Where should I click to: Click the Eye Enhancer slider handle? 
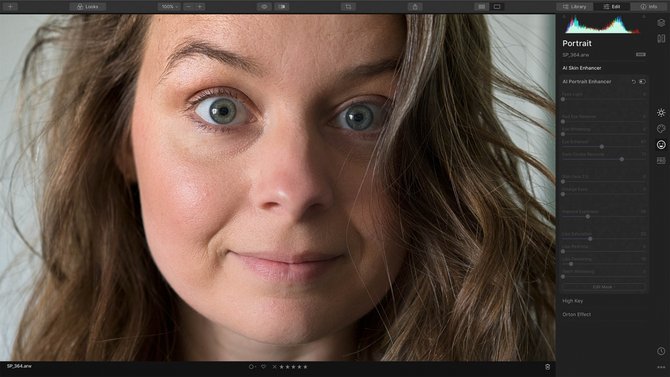602,147
